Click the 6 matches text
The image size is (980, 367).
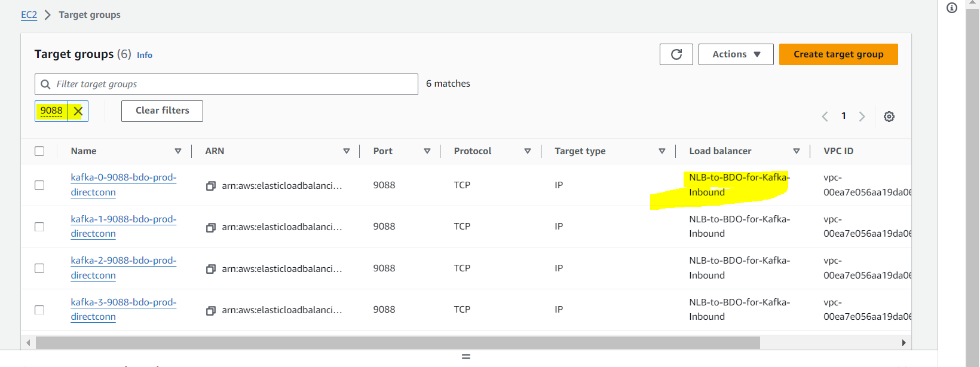[x=448, y=84]
